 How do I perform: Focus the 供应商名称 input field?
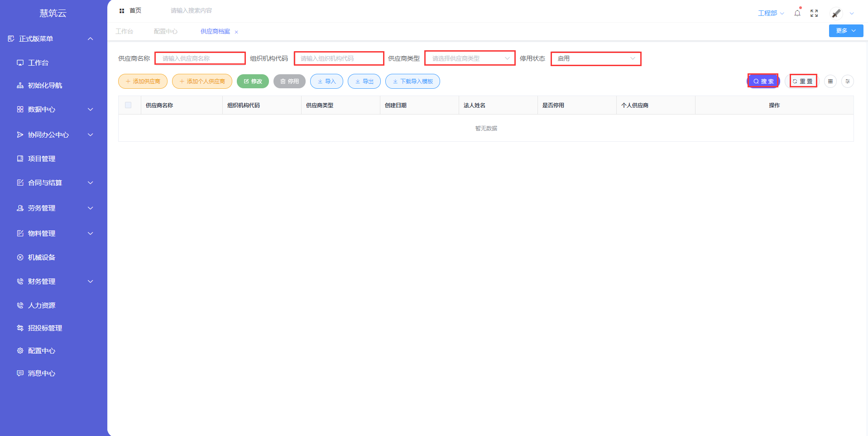(x=200, y=58)
